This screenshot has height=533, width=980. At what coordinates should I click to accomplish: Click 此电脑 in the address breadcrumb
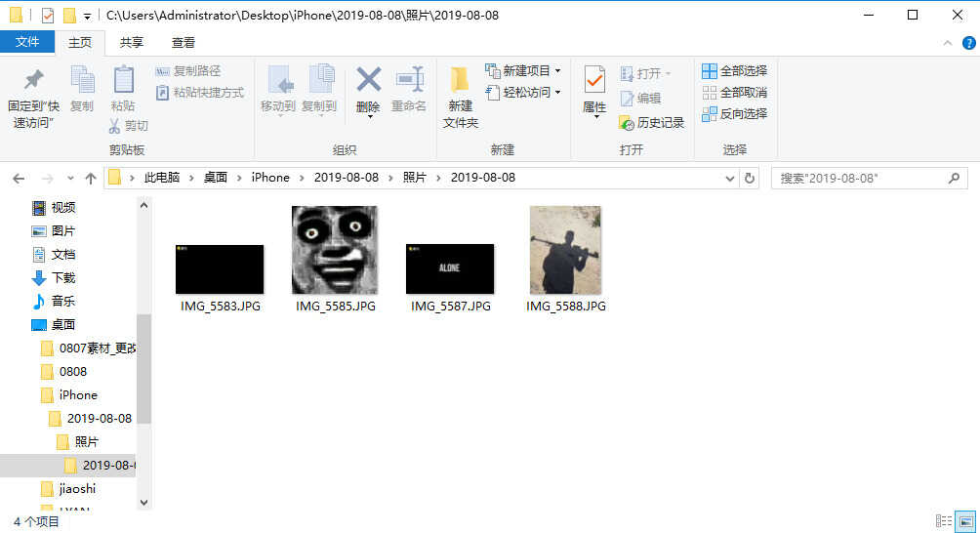[x=162, y=178]
